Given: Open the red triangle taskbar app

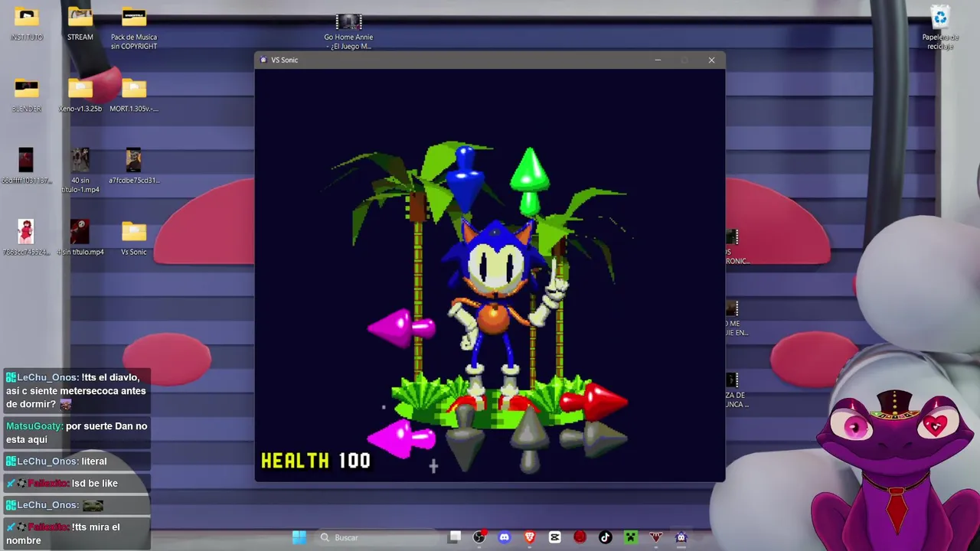Looking at the screenshot, I should [656, 537].
